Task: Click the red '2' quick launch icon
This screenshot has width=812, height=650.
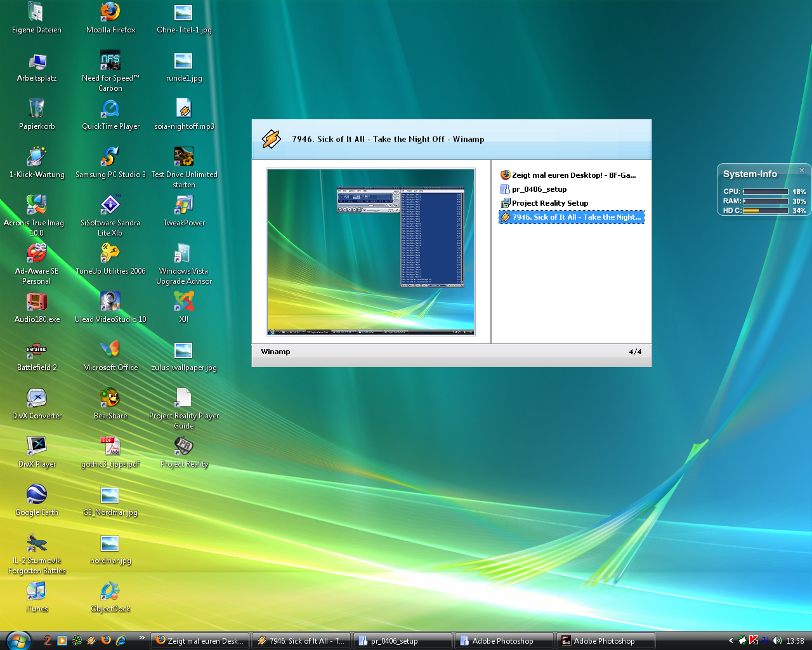Action: [x=48, y=640]
